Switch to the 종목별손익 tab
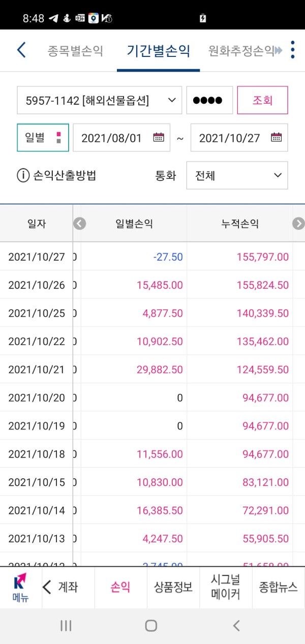The width and height of the screenshot is (305, 644). (x=75, y=50)
